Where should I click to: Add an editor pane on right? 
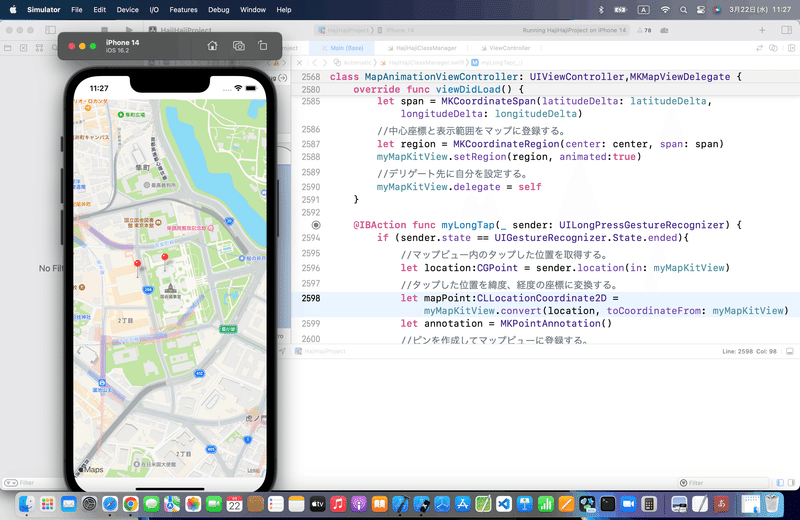[791, 48]
